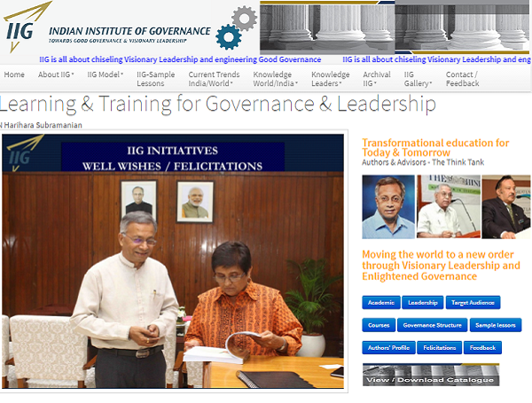Viewport: 532px width, 403px height.
Task: Click the Transformational education for Today & Tomorrow heading
Action: tap(435, 147)
